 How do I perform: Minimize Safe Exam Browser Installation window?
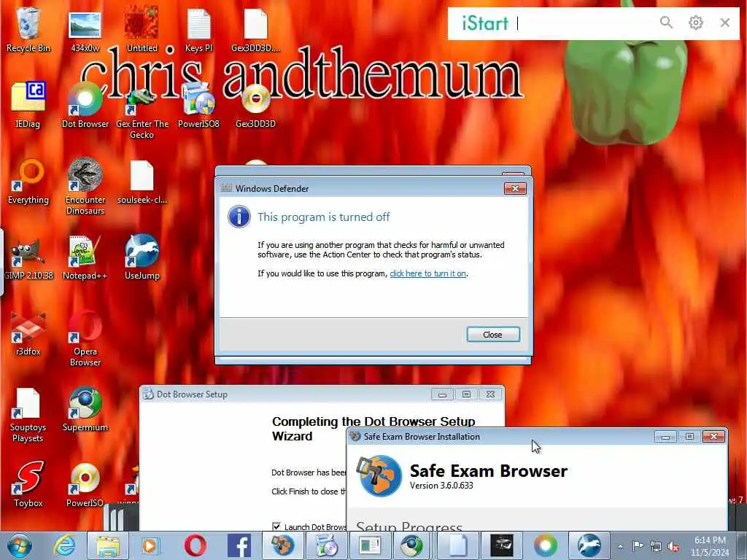tap(665, 437)
